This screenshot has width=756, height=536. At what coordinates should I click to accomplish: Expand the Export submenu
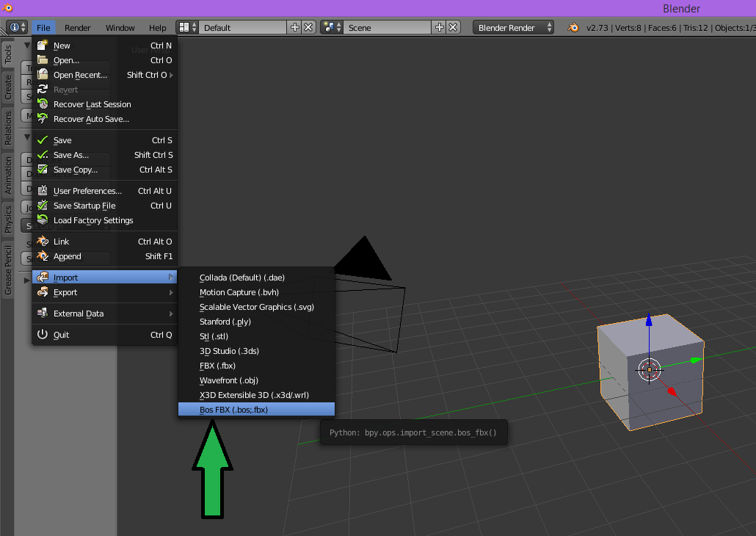tap(105, 292)
